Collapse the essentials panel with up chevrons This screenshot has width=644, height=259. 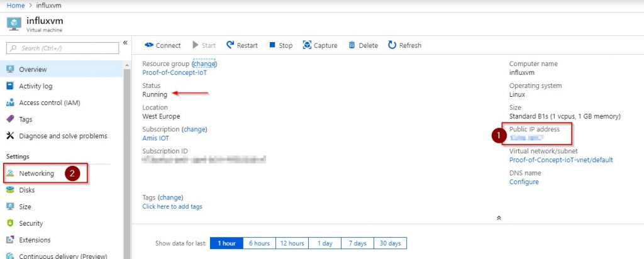499,218
